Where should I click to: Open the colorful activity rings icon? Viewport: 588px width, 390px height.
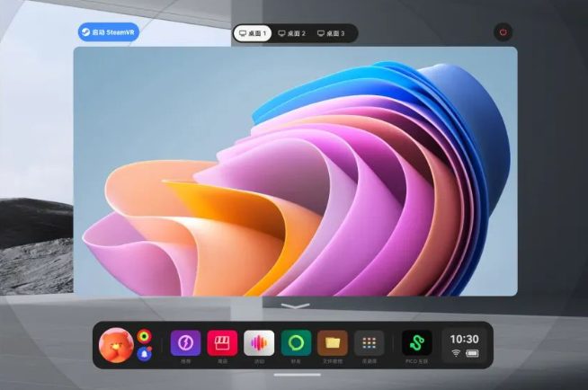click(144, 336)
